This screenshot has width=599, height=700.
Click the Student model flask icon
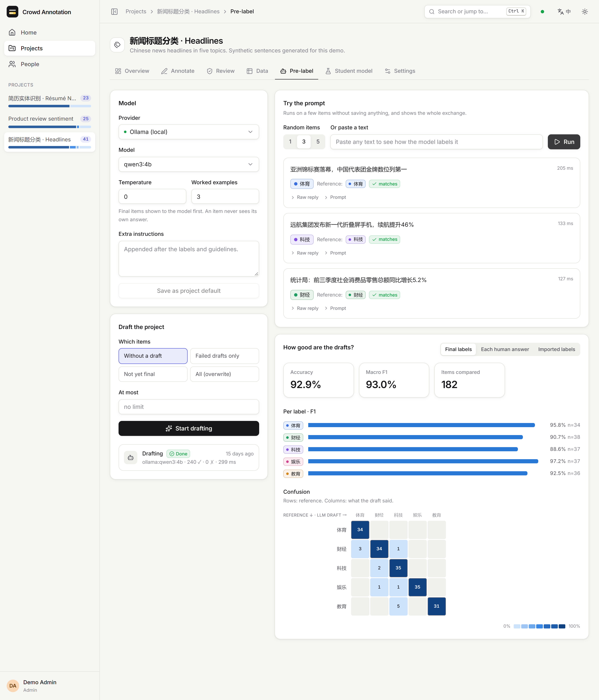click(x=328, y=71)
